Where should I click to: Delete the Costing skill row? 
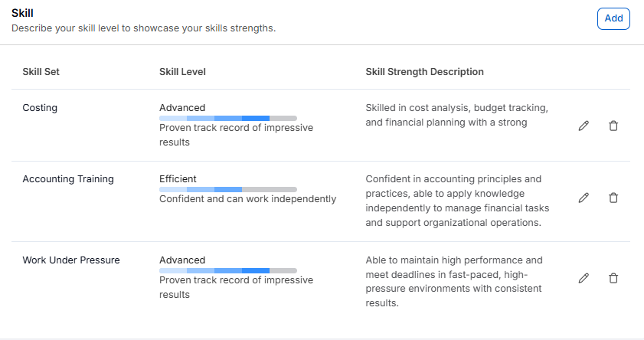tap(613, 126)
